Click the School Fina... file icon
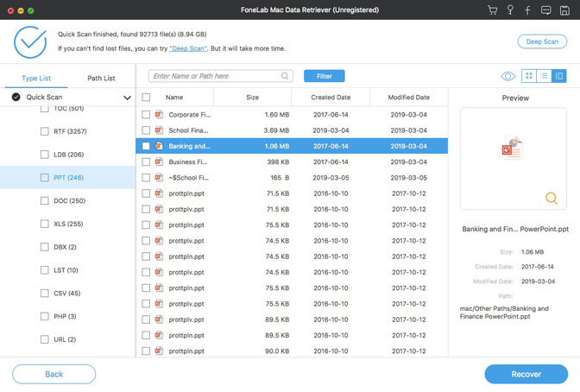Image resolution: width=580 pixels, height=392 pixels. coord(159,130)
